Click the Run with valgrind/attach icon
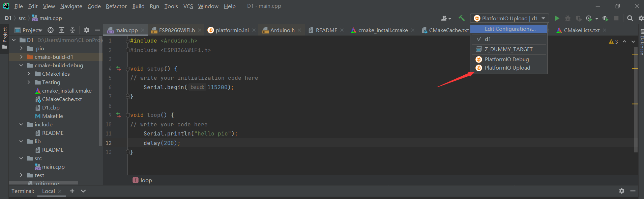The width and height of the screenshot is (644, 199). (x=605, y=18)
